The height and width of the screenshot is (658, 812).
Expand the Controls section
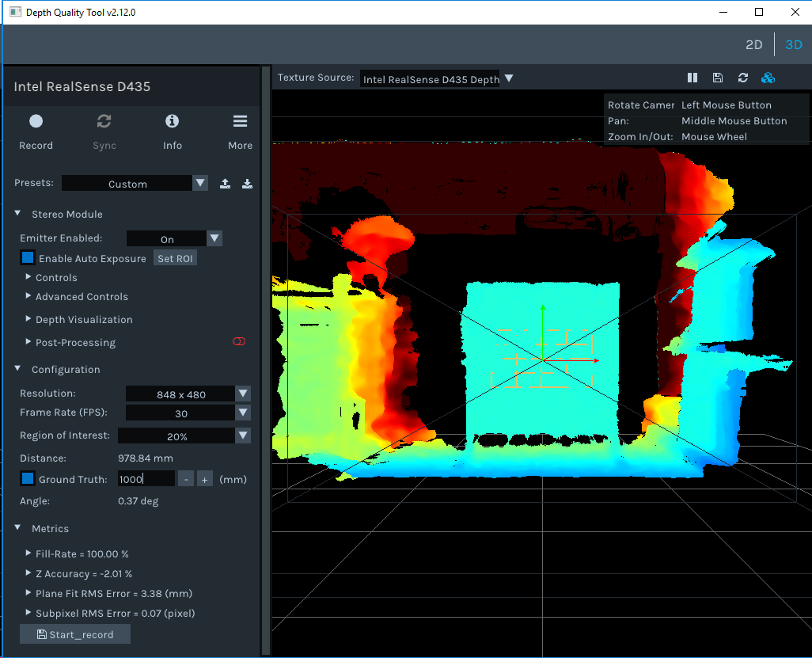click(x=28, y=277)
